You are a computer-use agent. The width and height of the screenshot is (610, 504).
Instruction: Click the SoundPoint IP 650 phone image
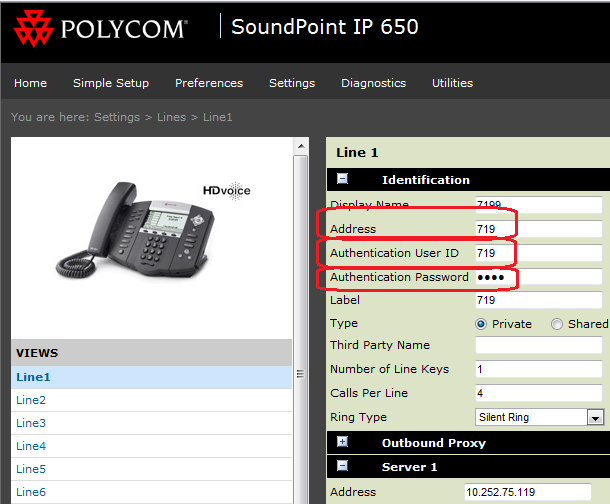(135, 230)
